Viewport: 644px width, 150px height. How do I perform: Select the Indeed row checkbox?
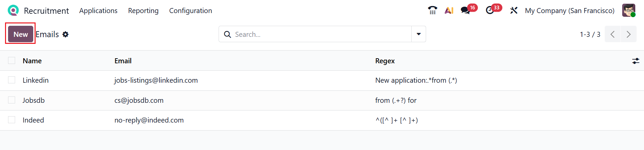click(x=12, y=120)
